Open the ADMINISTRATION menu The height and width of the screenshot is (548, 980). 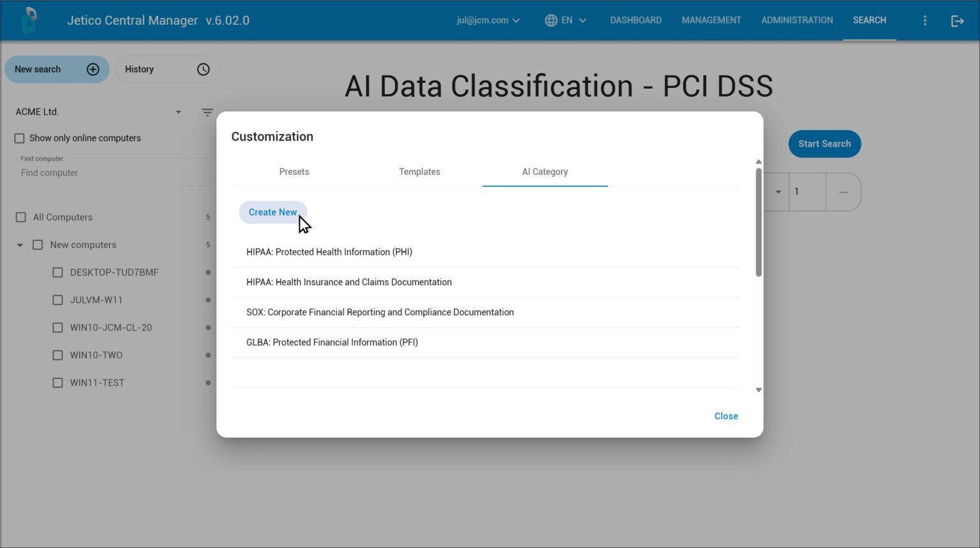tap(797, 20)
